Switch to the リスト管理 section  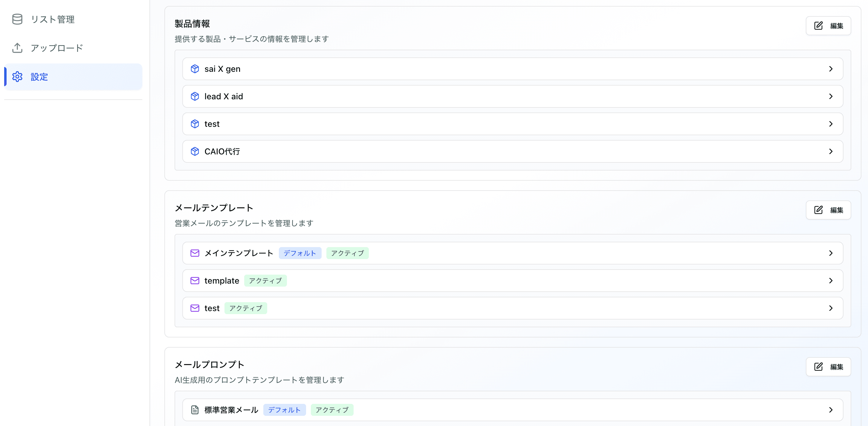tap(53, 19)
